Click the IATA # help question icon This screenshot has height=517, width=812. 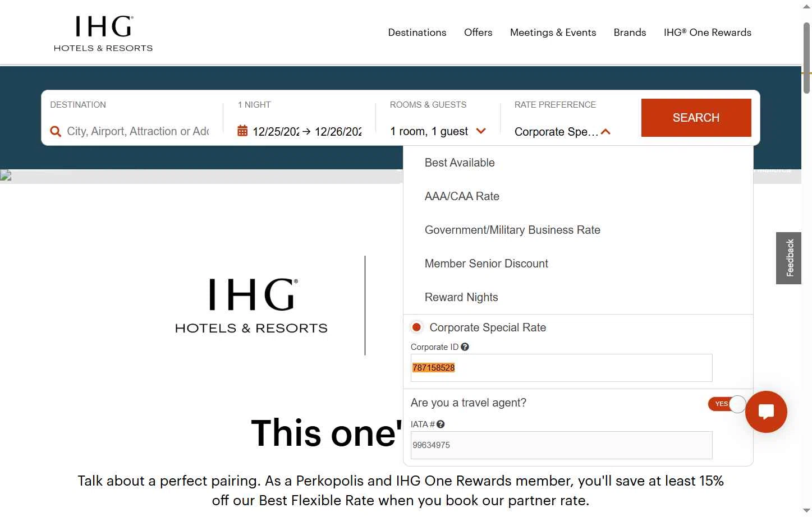[x=441, y=424]
